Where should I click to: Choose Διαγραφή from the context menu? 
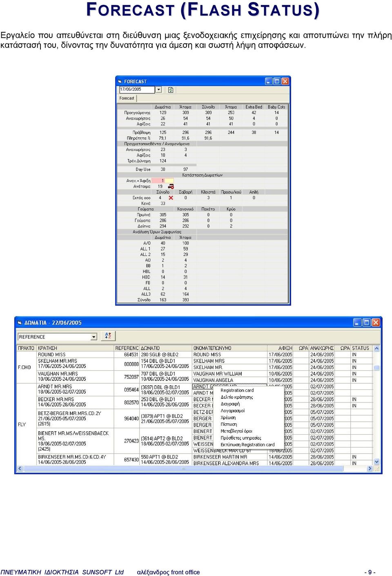click(230, 404)
